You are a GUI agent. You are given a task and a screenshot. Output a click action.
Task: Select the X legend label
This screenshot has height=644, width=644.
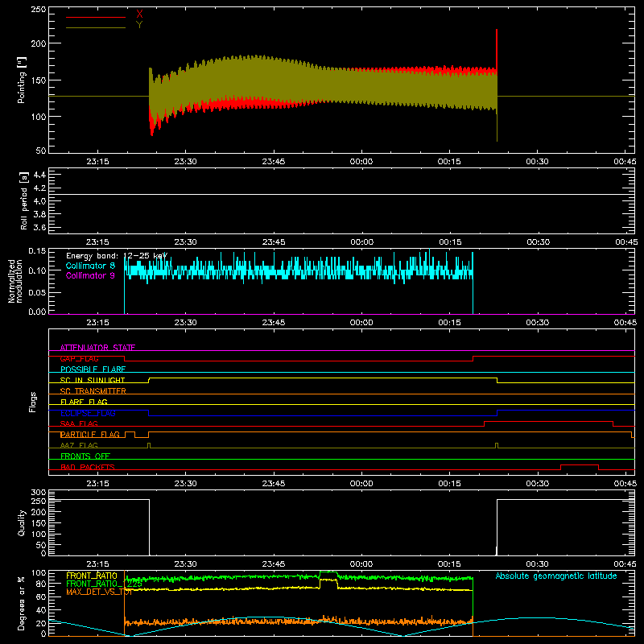(139, 14)
